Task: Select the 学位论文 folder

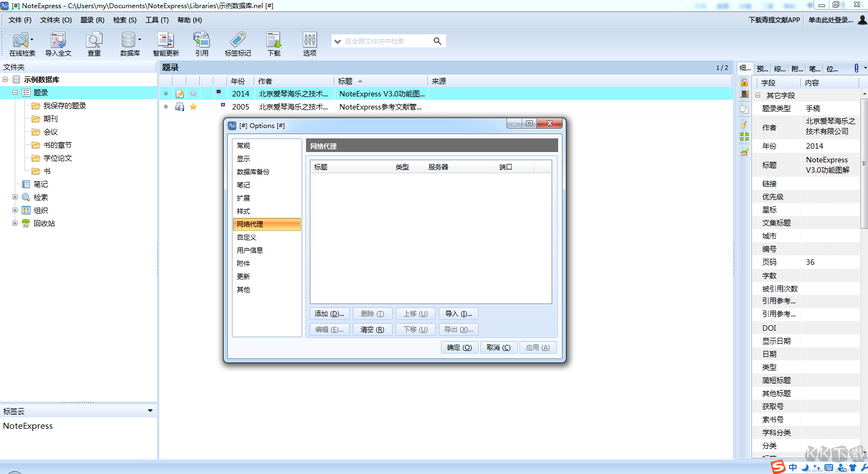Action: (x=58, y=158)
